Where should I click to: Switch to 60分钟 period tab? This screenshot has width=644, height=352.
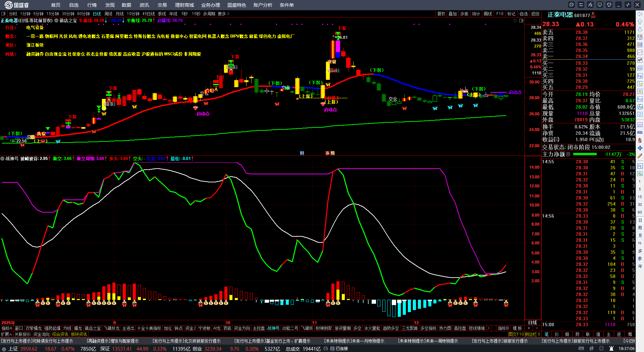[84, 14]
